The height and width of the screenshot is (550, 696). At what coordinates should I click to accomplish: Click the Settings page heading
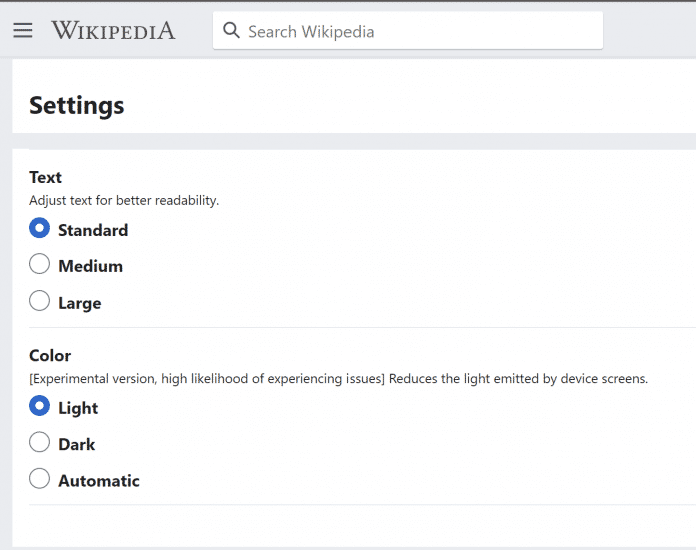tap(77, 105)
